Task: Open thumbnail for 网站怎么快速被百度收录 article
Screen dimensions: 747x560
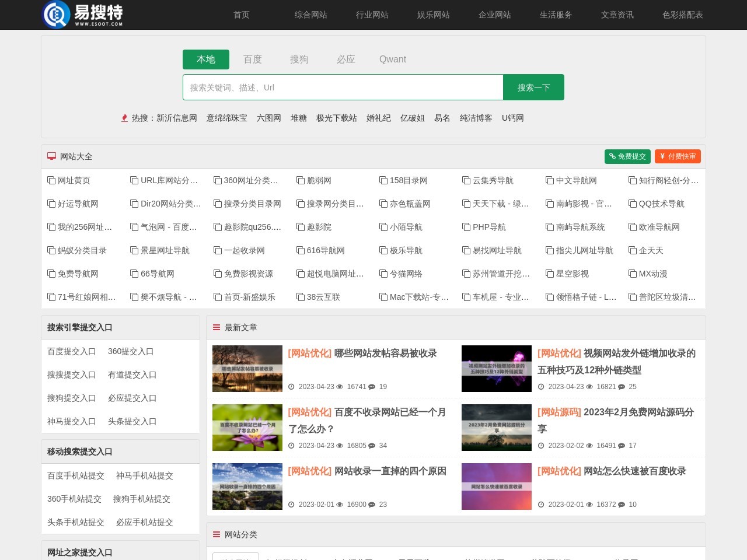Action: pyautogui.click(x=497, y=487)
